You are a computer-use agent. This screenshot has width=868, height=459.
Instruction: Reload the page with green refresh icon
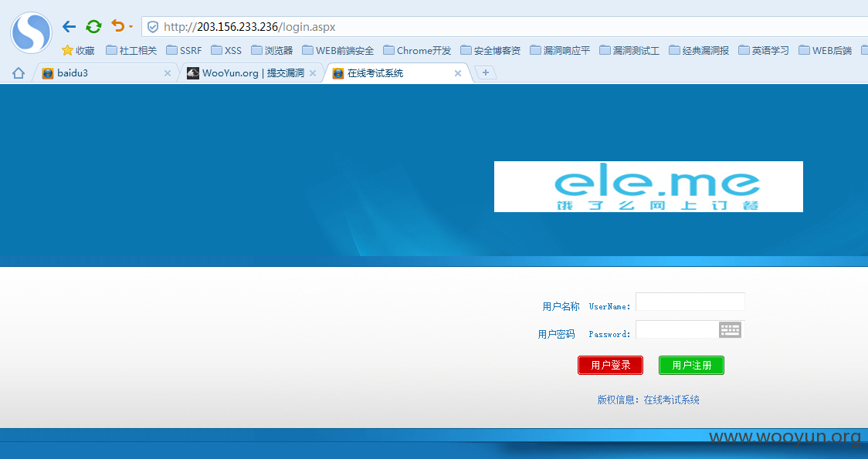tap(93, 26)
